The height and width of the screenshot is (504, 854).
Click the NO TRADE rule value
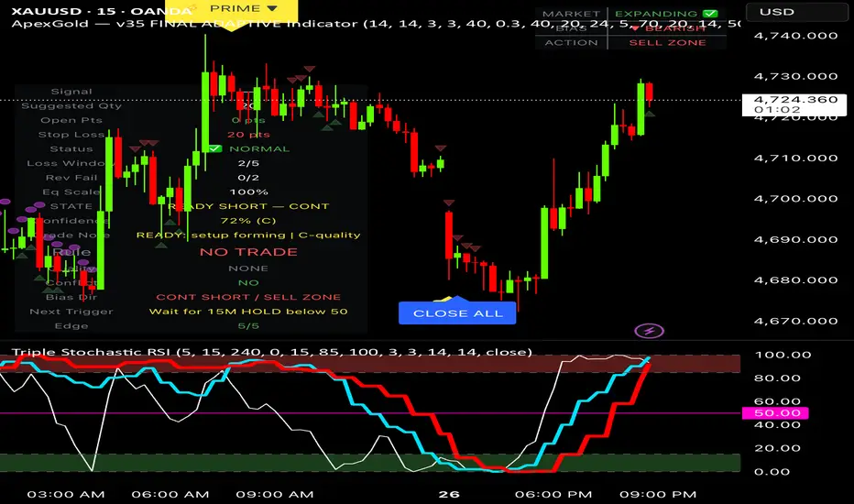coord(248,252)
